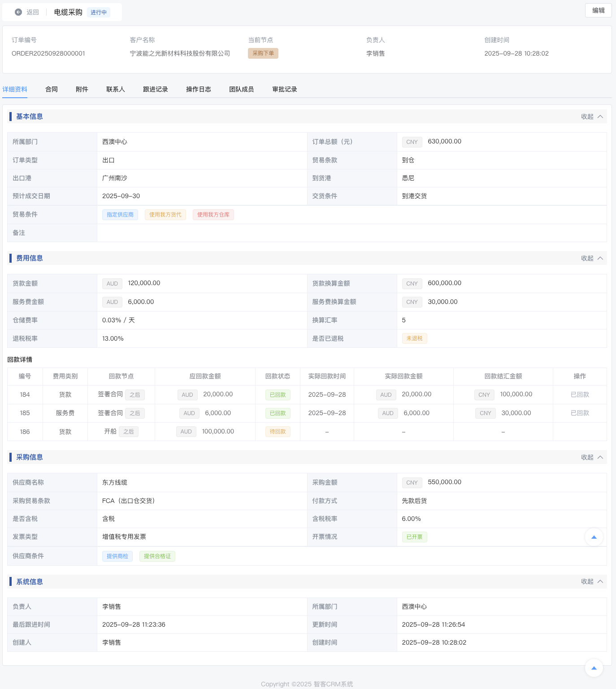Click the 提供合格证 supplier condition tag

[x=157, y=556]
